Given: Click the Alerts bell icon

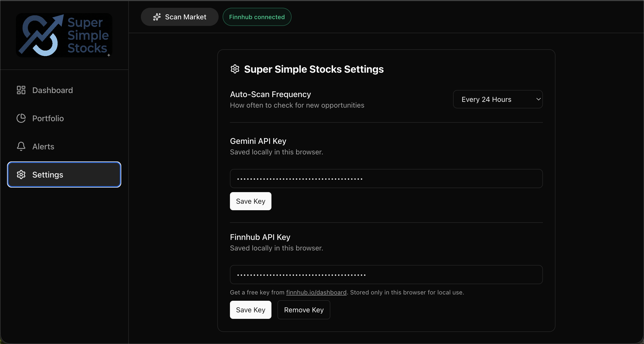Looking at the screenshot, I should pyautogui.click(x=21, y=146).
